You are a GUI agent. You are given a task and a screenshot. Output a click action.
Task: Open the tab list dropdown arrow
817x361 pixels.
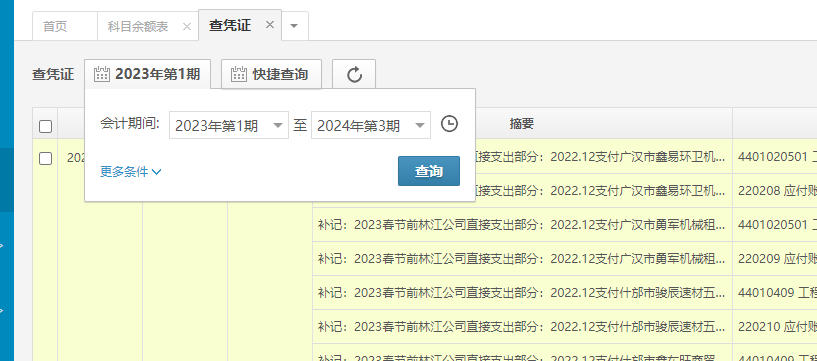tap(294, 26)
